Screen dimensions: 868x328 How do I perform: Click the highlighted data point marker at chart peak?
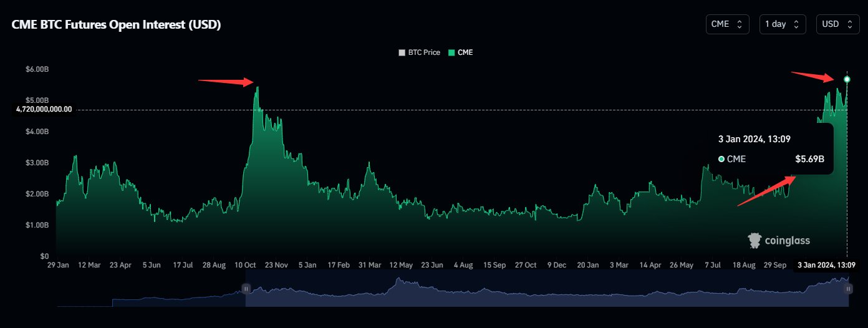click(847, 79)
